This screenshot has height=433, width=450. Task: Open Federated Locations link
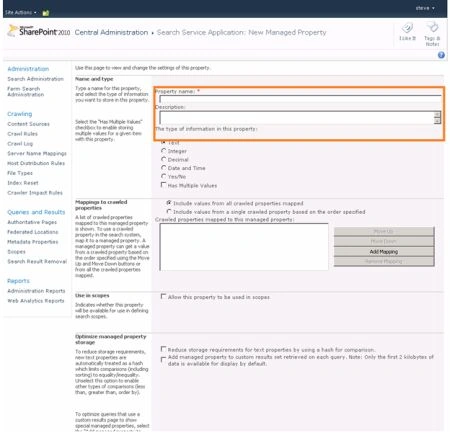(x=33, y=232)
